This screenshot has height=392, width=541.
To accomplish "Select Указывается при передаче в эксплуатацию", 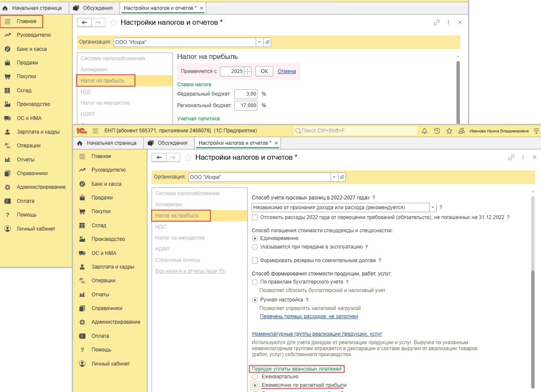I will (255, 247).
